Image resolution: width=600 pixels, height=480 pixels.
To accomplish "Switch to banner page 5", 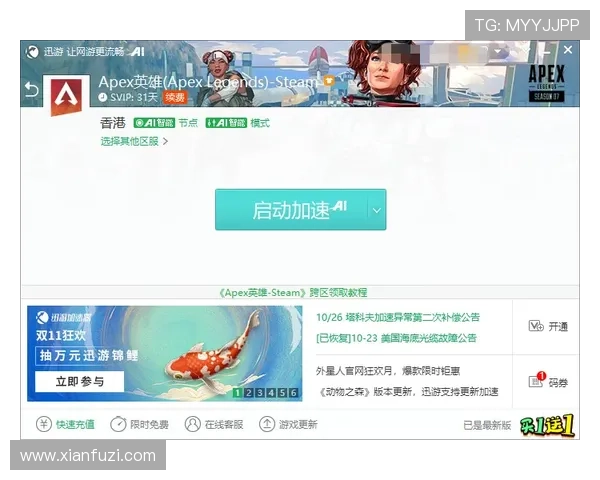I will point(282,392).
